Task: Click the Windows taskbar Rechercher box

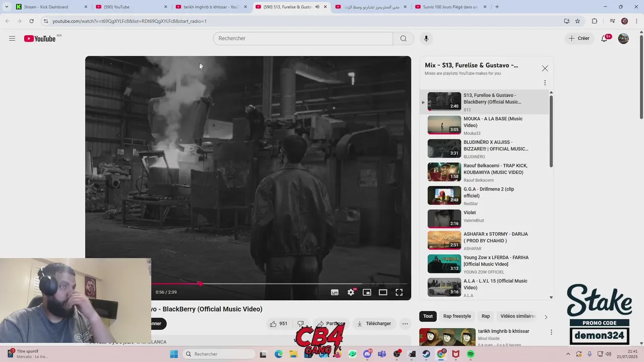Action: point(218,354)
